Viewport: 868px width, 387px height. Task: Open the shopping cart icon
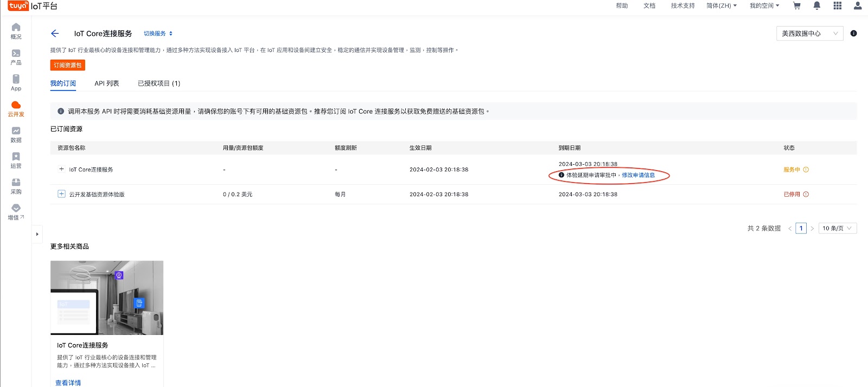tap(796, 6)
